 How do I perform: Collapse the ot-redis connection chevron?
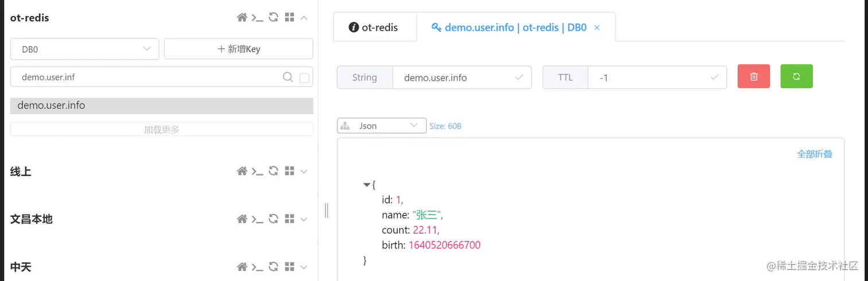click(304, 18)
